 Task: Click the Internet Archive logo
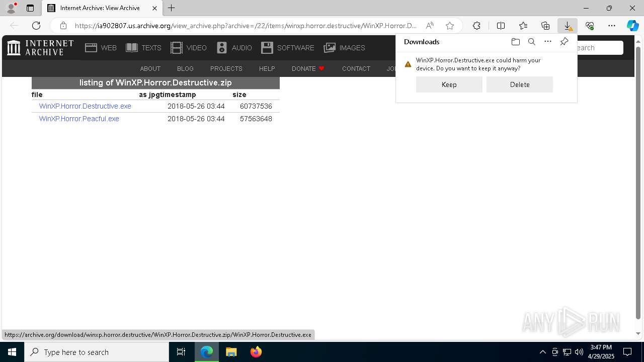(40, 48)
